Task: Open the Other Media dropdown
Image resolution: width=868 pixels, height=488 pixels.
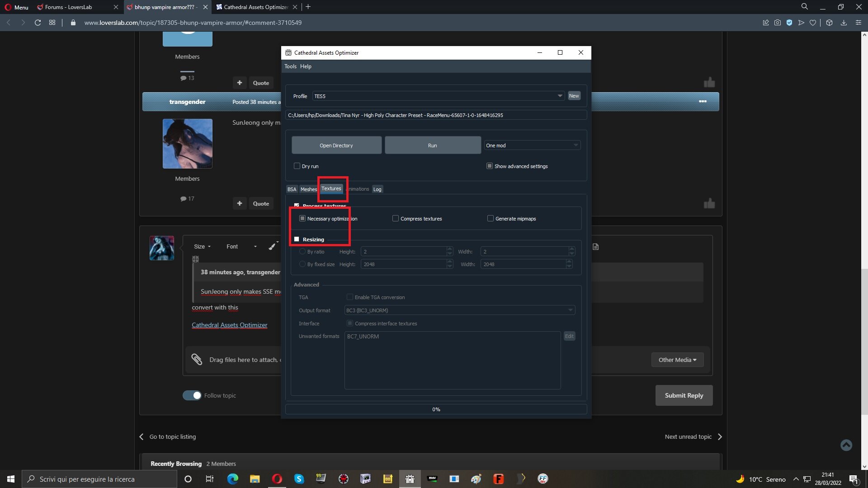Action: pos(677,360)
